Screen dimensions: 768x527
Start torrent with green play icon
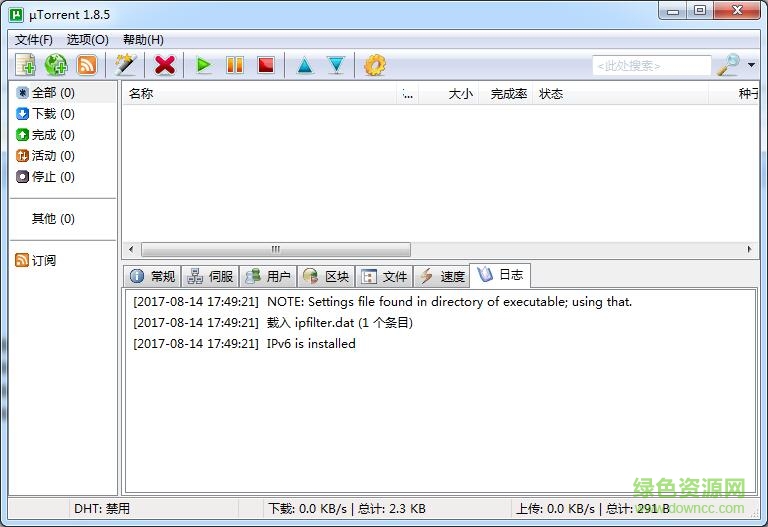click(x=203, y=65)
